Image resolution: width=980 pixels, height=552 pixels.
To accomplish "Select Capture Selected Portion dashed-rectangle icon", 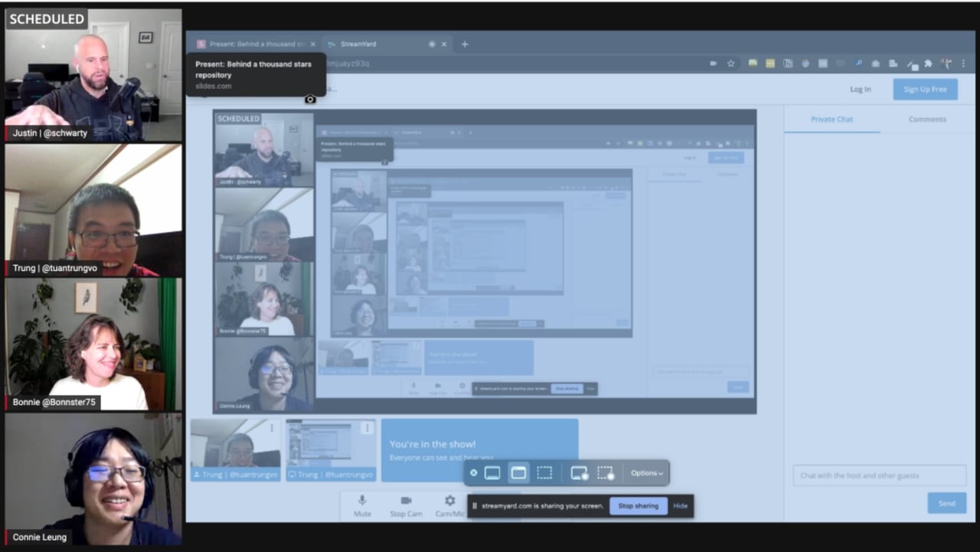I will tap(544, 472).
